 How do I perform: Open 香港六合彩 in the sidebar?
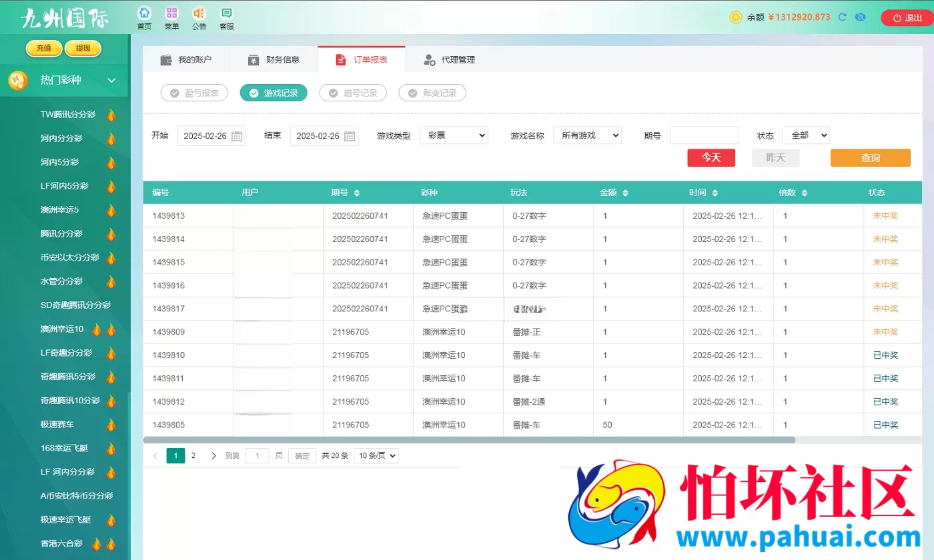[x=61, y=544]
